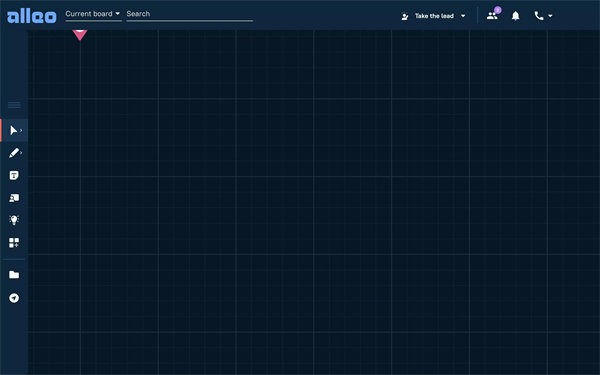Open the screen share presentation tool
Screen dimensions: 600x375
pyautogui.click(x=14, y=198)
